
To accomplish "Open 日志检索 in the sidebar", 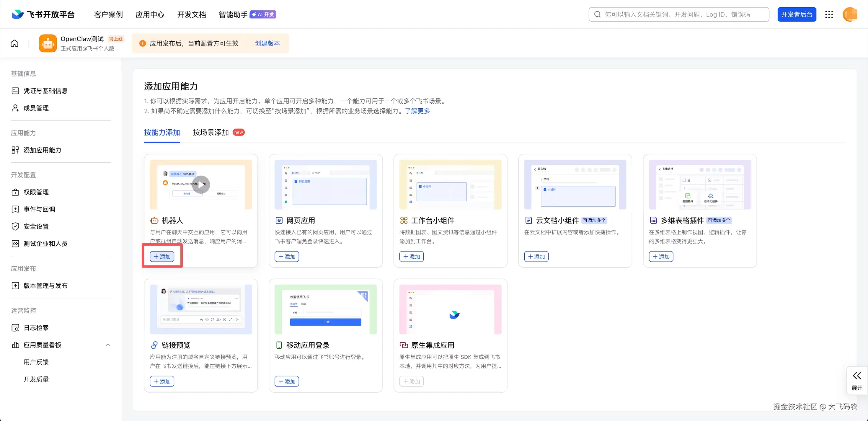I will pyautogui.click(x=36, y=328).
